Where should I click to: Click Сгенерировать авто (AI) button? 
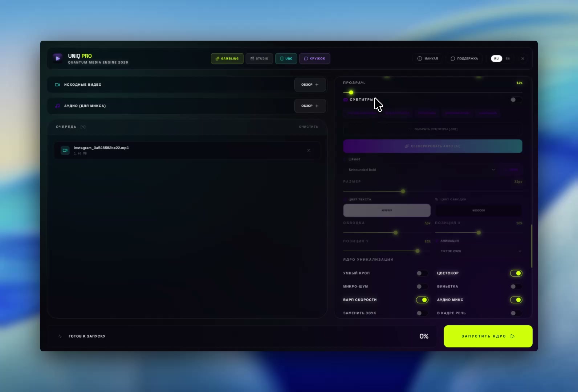[x=433, y=146]
